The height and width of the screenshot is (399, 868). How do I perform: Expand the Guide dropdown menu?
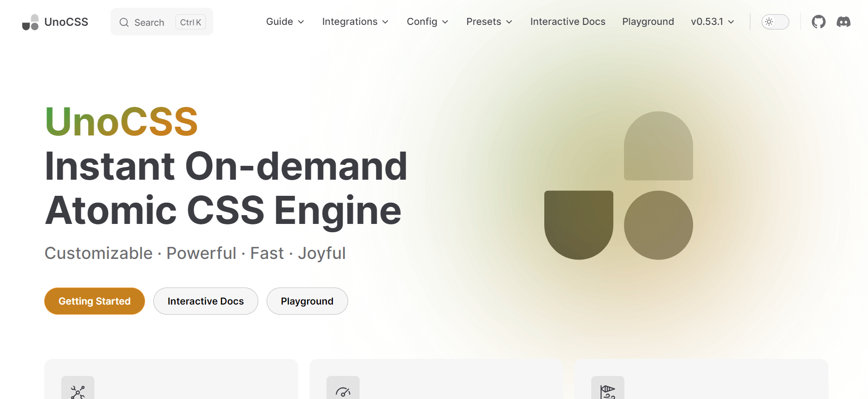point(285,22)
